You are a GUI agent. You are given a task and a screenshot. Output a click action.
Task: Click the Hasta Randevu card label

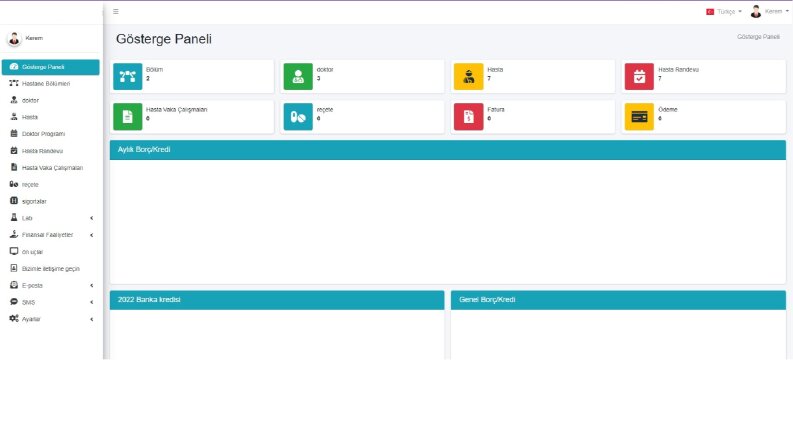[x=678, y=69]
